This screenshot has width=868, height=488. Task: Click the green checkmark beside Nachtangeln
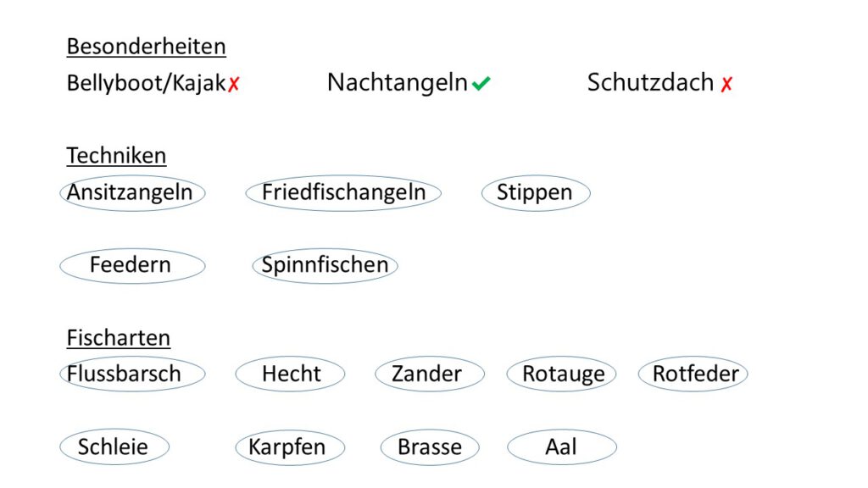(x=481, y=83)
